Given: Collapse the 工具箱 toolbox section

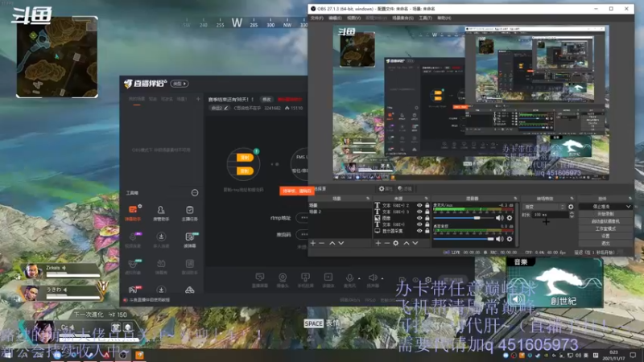Looking at the screenshot, I should 195,193.
